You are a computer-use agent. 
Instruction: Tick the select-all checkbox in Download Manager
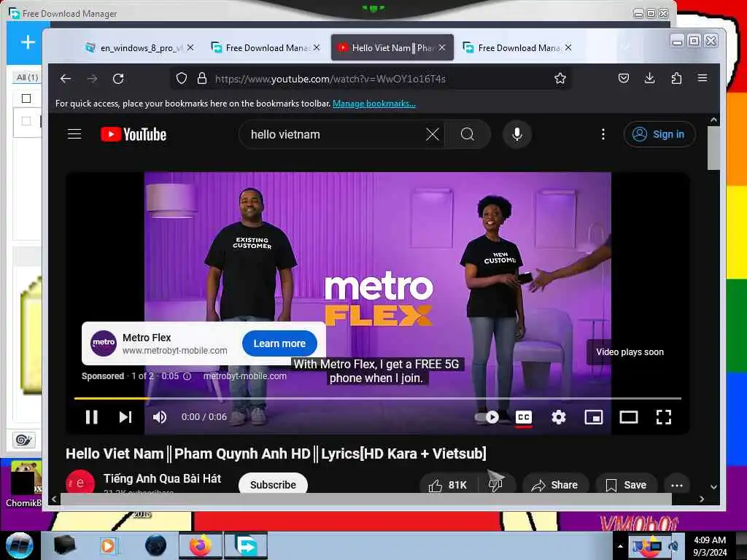[x=26, y=98]
